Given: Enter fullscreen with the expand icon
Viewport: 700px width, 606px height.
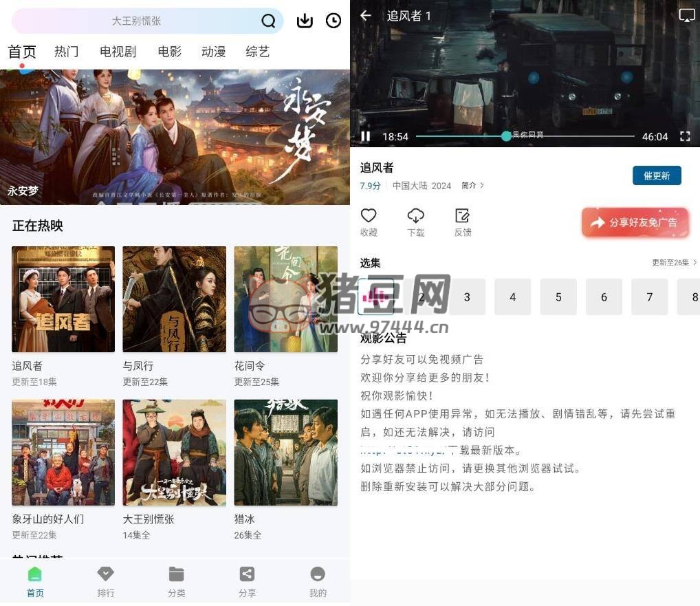Looking at the screenshot, I should pyautogui.click(x=685, y=136).
